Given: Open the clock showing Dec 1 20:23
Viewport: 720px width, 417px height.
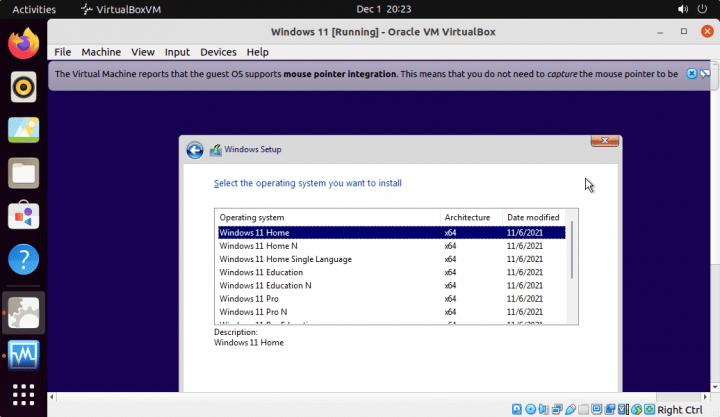Looking at the screenshot, I should (x=384, y=9).
